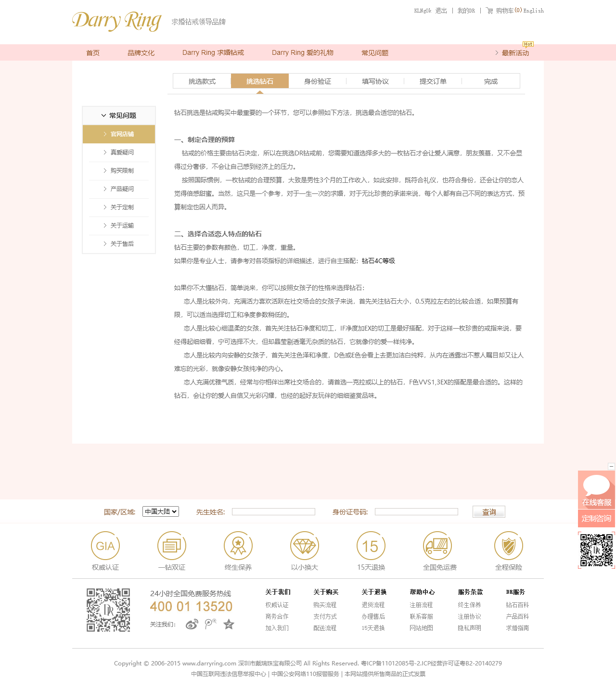Open the 钻石4C等级 link
The image size is (616, 689).
click(x=378, y=261)
